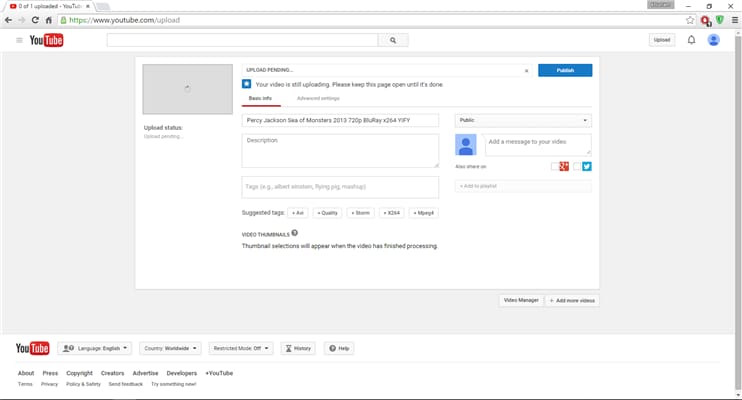
Task: Click the footer YouTube logo
Action: pos(33,348)
